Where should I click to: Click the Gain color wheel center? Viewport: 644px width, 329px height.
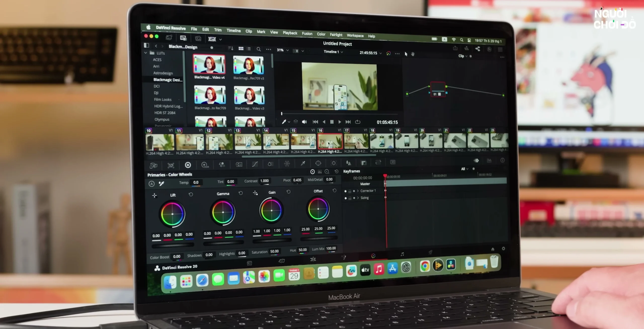tap(271, 210)
